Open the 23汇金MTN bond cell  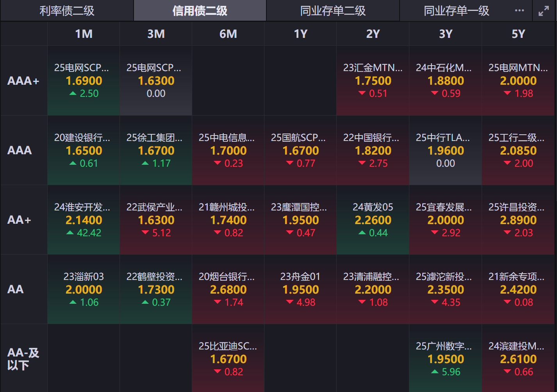(x=373, y=81)
